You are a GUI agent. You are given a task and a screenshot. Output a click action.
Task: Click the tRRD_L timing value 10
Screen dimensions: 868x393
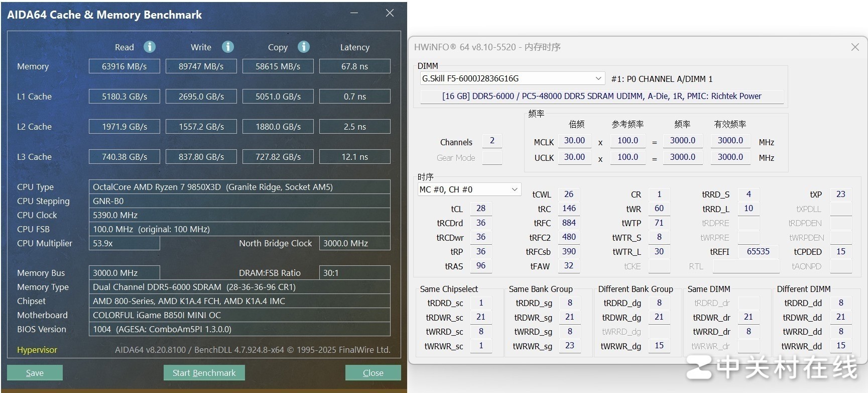pyautogui.click(x=749, y=208)
